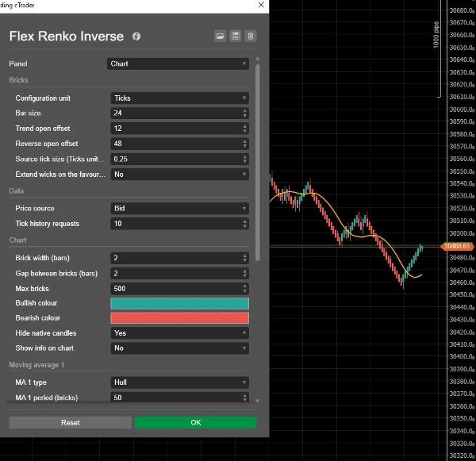Click the Trend open offset stepper arrows
Viewport: 476px width, 461px height.
(245, 129)
